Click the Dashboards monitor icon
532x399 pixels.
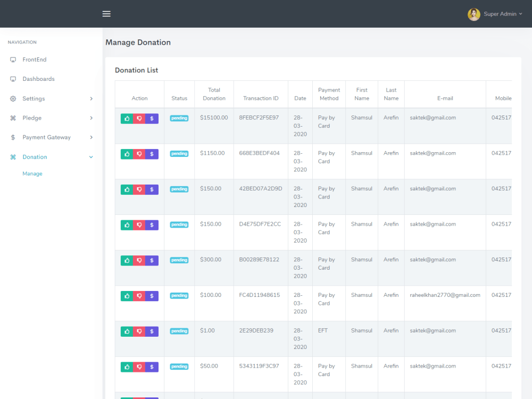tap(13, 79)
